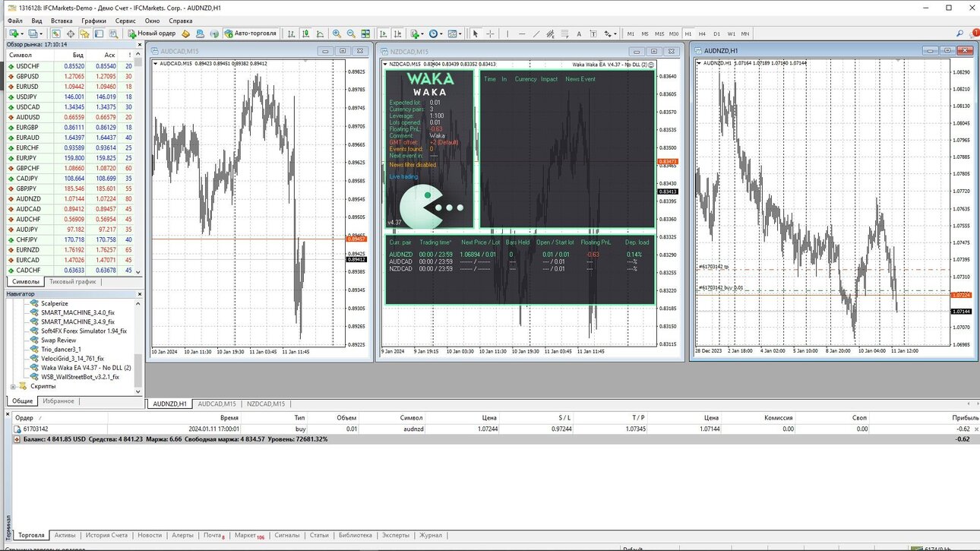This screenshot has width=980, height=551.
Task: Select the cursor arrow tool
Action: [476, 33]
